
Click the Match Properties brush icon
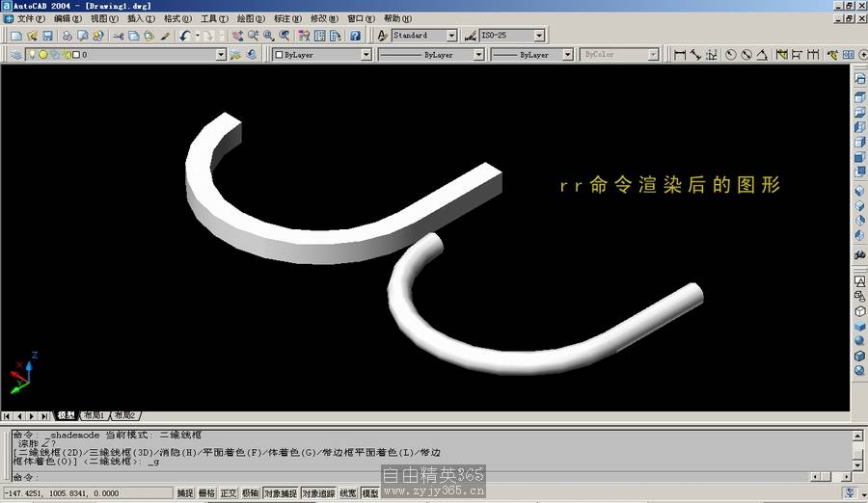click(165, 36)
